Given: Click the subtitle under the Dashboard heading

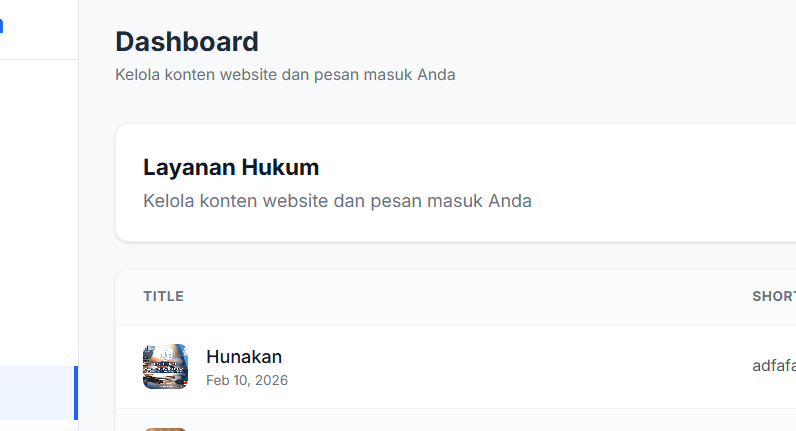Looking at the screenshot, I should (x=285, y=74).
